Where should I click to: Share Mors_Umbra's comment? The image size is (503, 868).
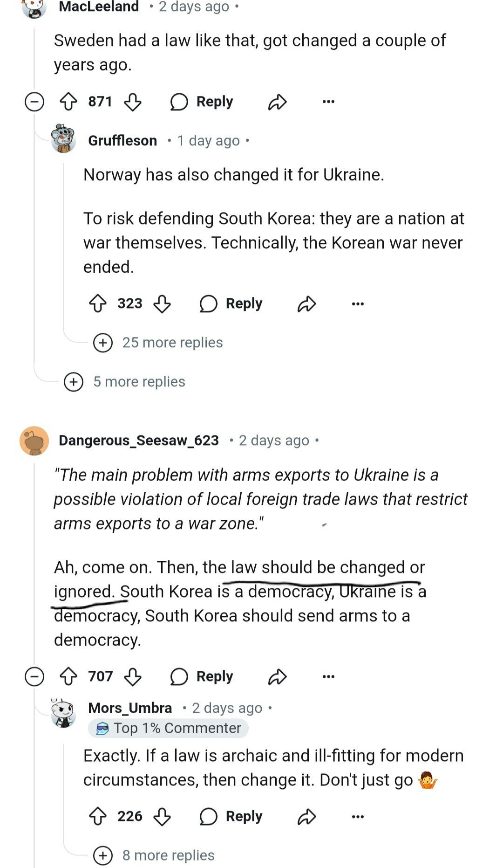pos(306,816)
